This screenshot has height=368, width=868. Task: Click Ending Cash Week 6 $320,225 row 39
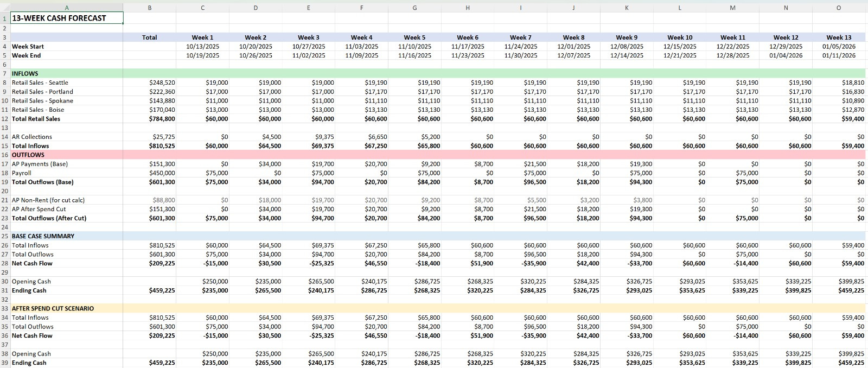468,363
